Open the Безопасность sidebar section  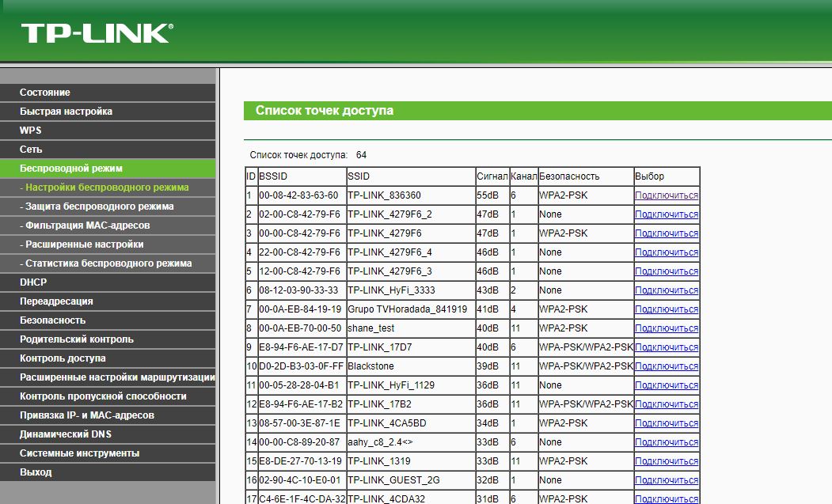pyautogui.click(x=108, y=320)
